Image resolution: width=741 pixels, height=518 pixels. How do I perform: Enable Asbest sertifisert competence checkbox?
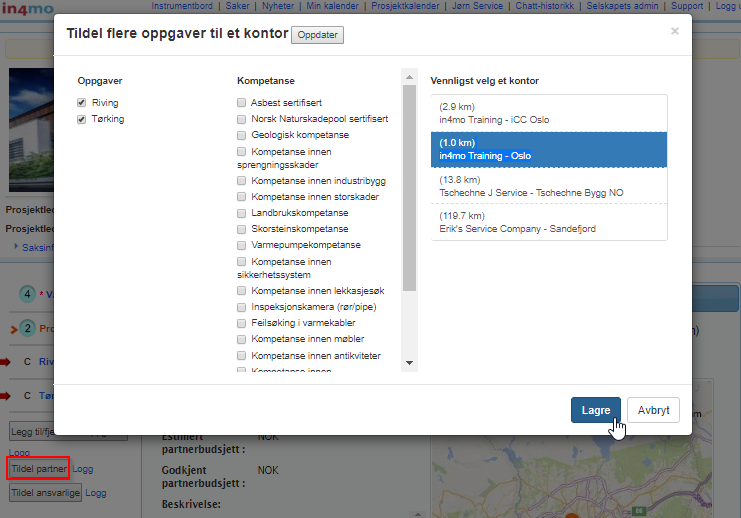242,103
